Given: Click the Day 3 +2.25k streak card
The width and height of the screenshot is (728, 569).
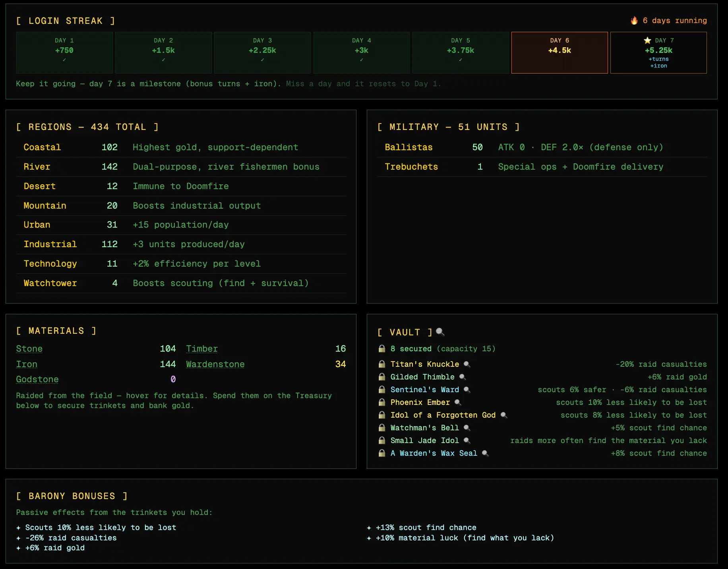Looking at the screenshot, I should point(262,52).
